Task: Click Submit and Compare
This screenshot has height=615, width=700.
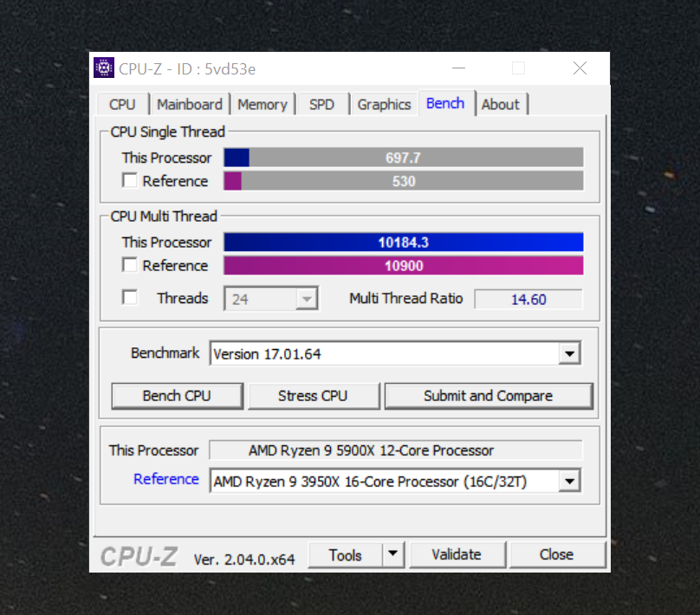Action: click(x=489, y=396)
